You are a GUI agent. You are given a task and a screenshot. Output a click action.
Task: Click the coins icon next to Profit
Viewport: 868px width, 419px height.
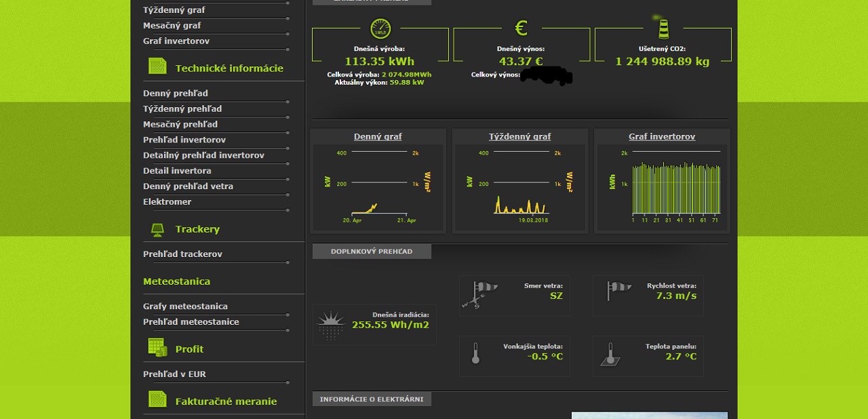coord(157,348)
